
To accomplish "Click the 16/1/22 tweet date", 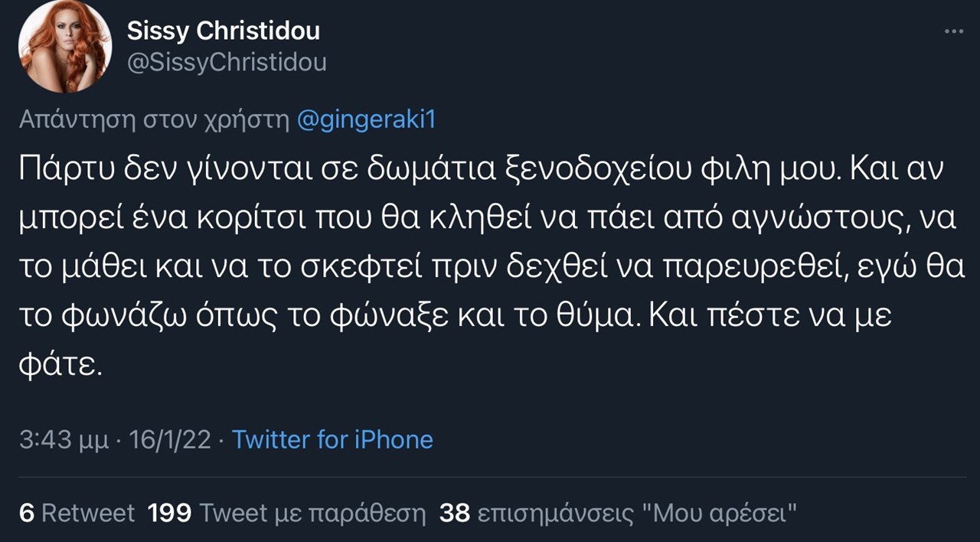I will click(169, 439).
